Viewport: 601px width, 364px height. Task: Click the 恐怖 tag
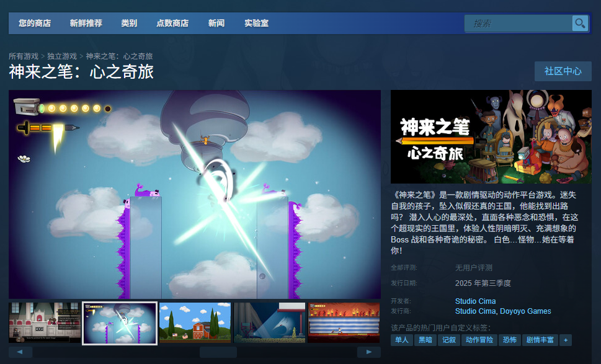510,340
